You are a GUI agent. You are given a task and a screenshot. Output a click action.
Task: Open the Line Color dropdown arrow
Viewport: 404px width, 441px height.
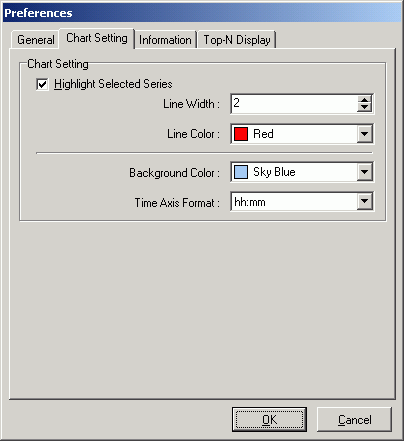[x=364, y=134]
